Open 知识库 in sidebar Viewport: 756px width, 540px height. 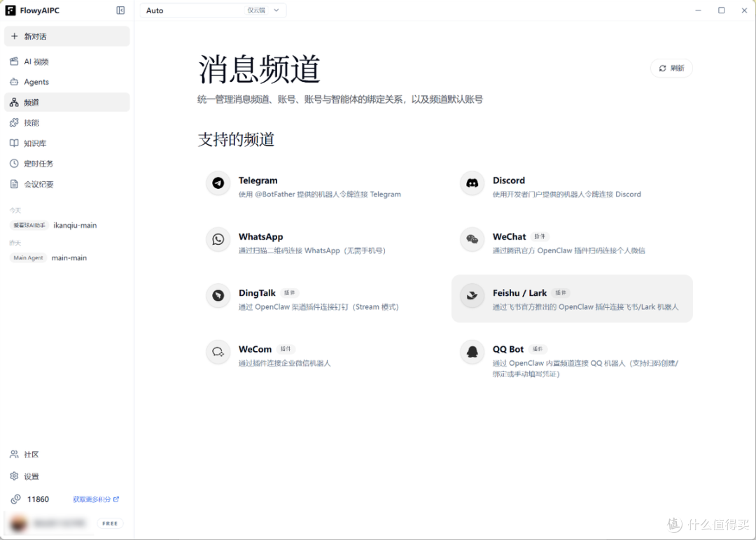click(x=67, y=143)
